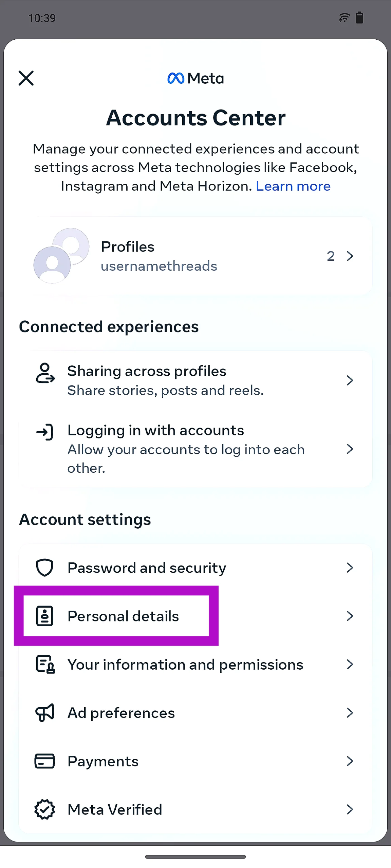Click the information and permissions document-lock icon
The image size is (391, 868).
45,664
